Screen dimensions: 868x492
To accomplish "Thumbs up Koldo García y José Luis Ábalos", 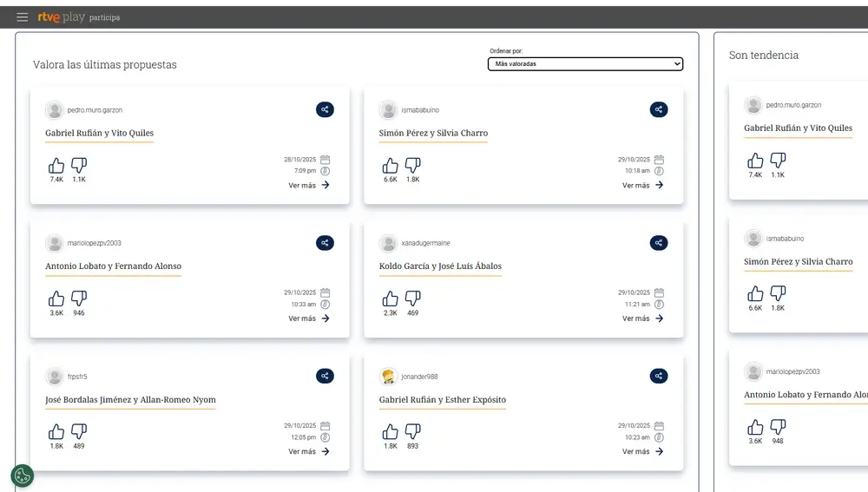I will [391, 298].
